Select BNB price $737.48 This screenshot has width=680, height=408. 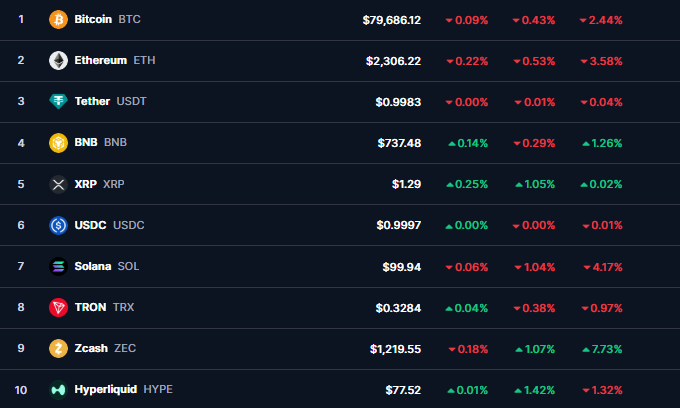[399, 143]
